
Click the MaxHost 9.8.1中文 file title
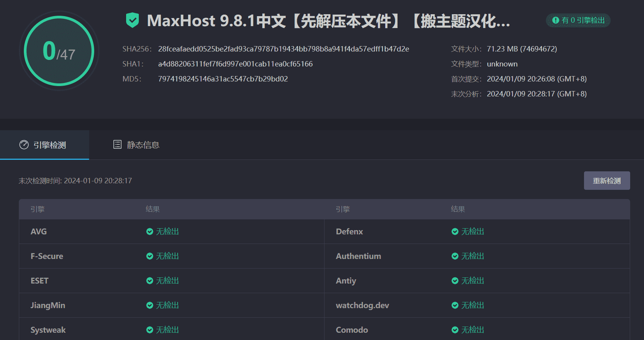coord(328,21)
